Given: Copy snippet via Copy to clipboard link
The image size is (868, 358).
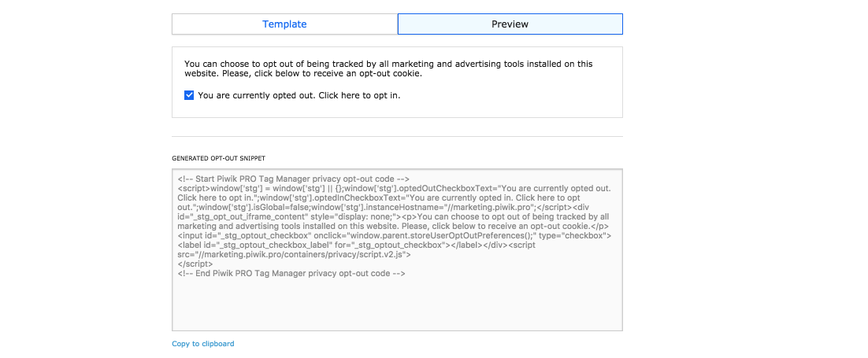Looking at the screenshot, I should (203, 344).
